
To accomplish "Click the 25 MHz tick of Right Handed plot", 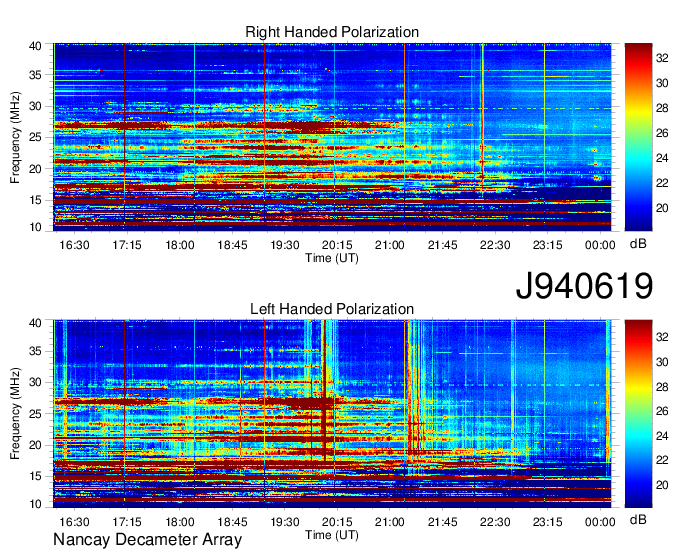I will (35, 137).
